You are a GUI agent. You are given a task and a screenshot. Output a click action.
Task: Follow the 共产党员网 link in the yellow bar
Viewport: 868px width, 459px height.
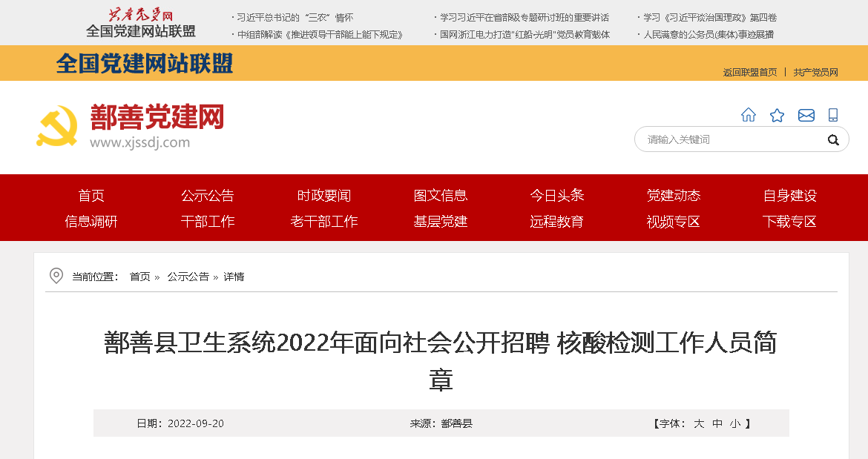[815, 73]
